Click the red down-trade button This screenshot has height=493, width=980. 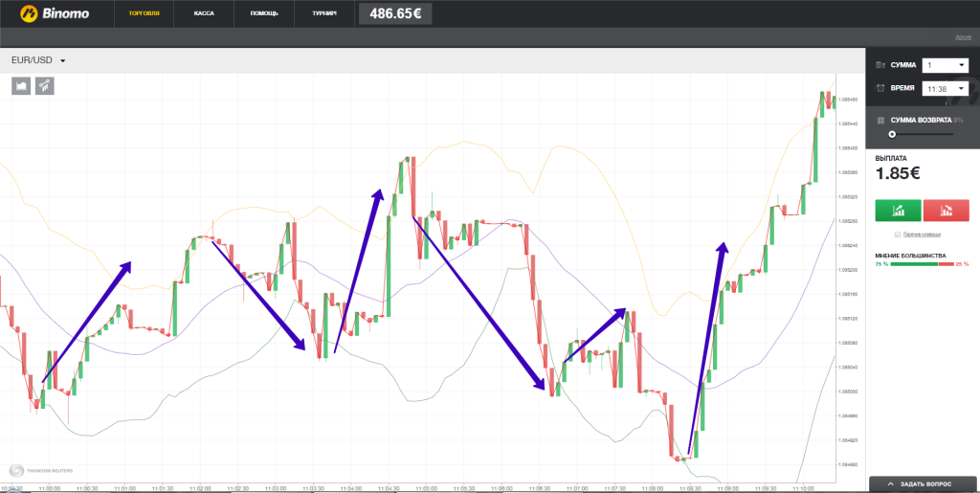coord(947,211)
